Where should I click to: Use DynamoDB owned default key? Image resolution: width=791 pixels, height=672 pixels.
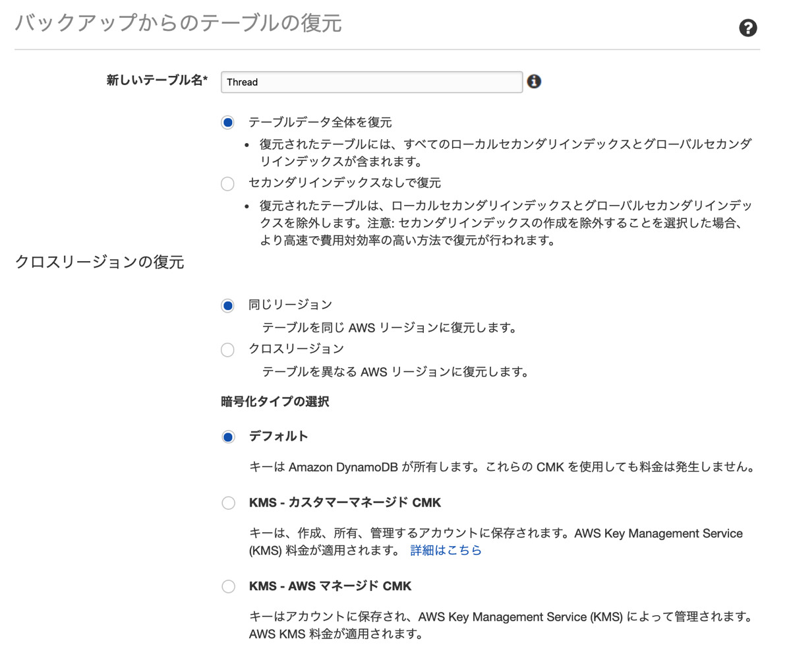pyautogui.click(x=227, y=436)
